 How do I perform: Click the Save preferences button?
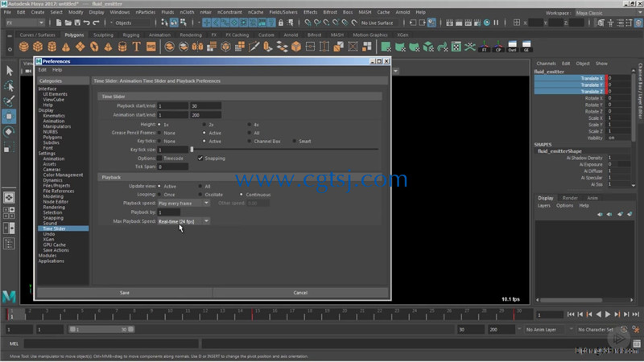pyautogui.click(x=125, y=293)
